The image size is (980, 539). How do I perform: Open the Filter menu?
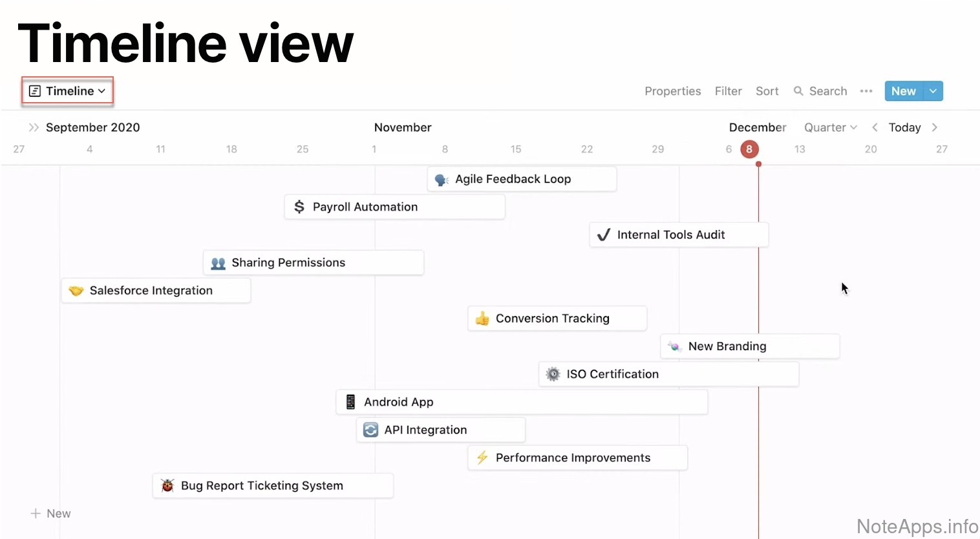pos(728,91)
